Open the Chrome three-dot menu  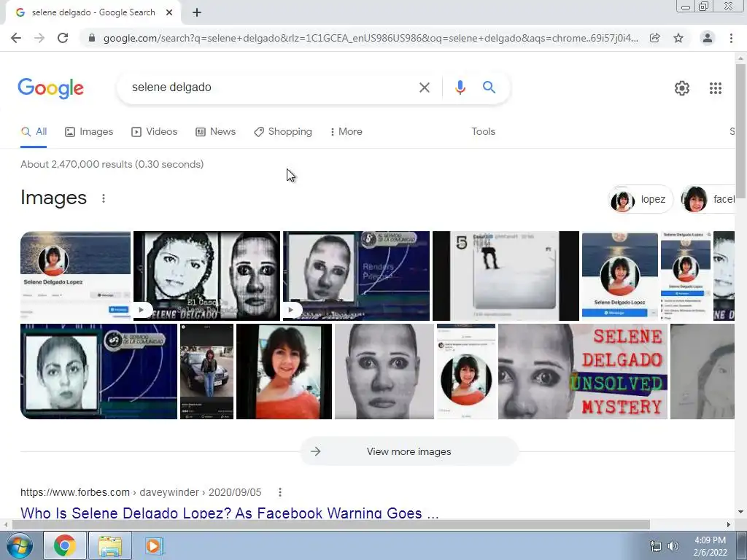click(731, 38)
